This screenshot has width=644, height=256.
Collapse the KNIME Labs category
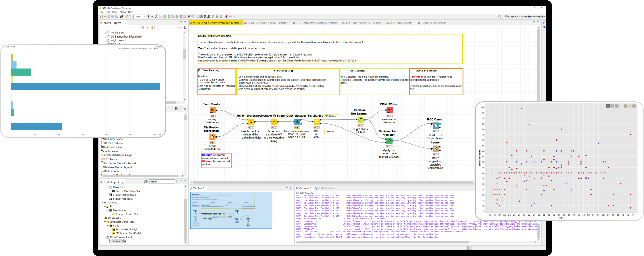102,218
